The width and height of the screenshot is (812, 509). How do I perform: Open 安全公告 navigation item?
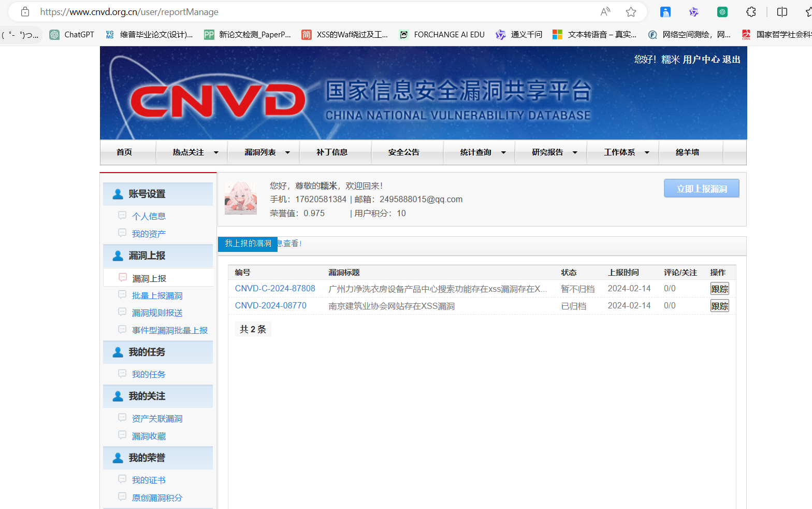tap(404, 152)
